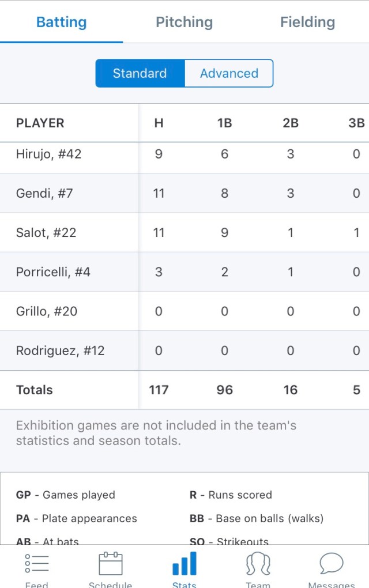Open the Feed list icon
The image size is (369, 588).
(37, 564)
